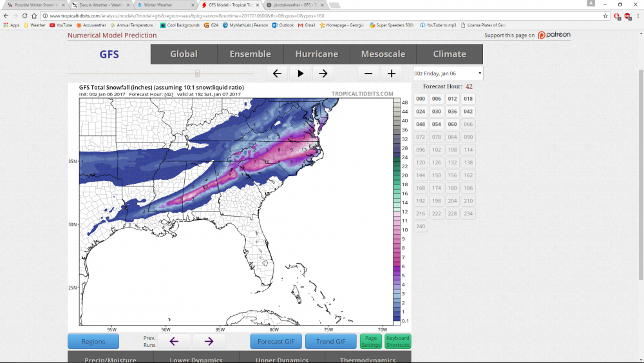Select forecast hour 018
The height and width of the screenshot is (363, 644).
[468, 99]
